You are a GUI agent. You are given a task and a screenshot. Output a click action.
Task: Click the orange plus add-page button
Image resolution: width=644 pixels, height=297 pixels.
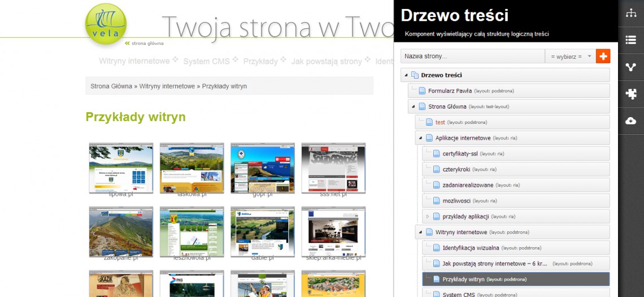pyautogui.click(x=603, y=57)
